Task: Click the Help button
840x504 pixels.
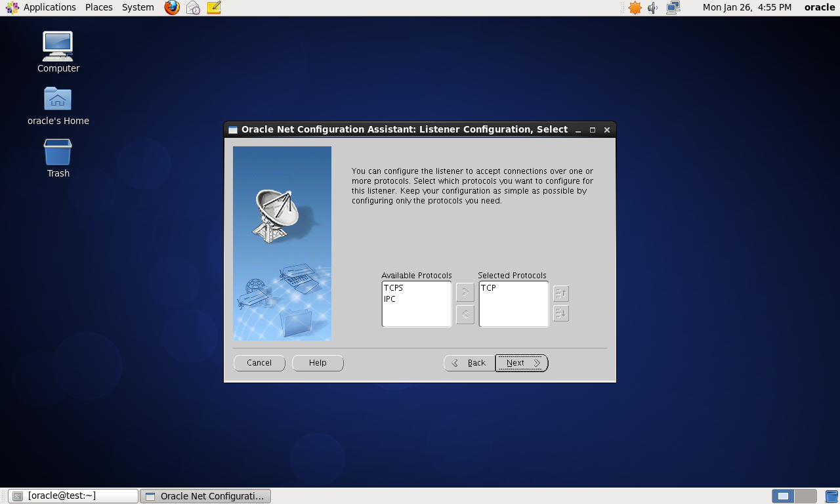Action: tap(318, 363)
